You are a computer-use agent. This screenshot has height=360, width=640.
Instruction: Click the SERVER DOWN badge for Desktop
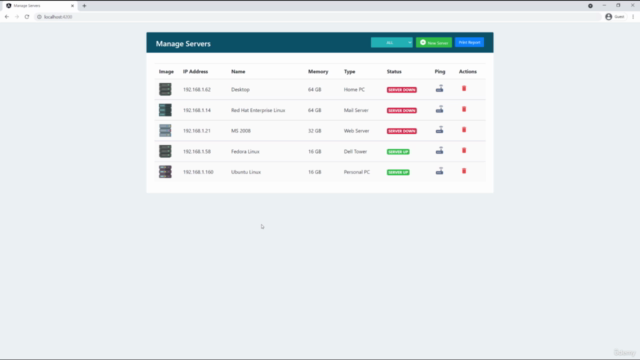tap(402, 90)
